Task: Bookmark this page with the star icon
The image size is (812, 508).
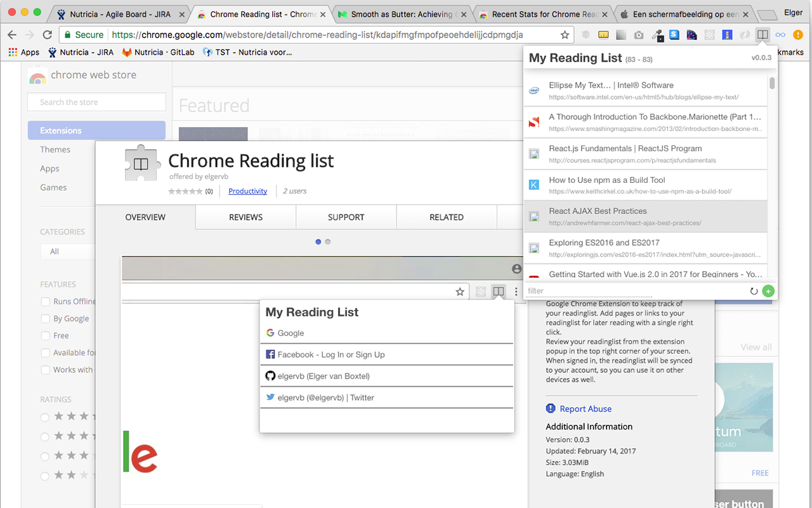Action: (x=565, y=35)
